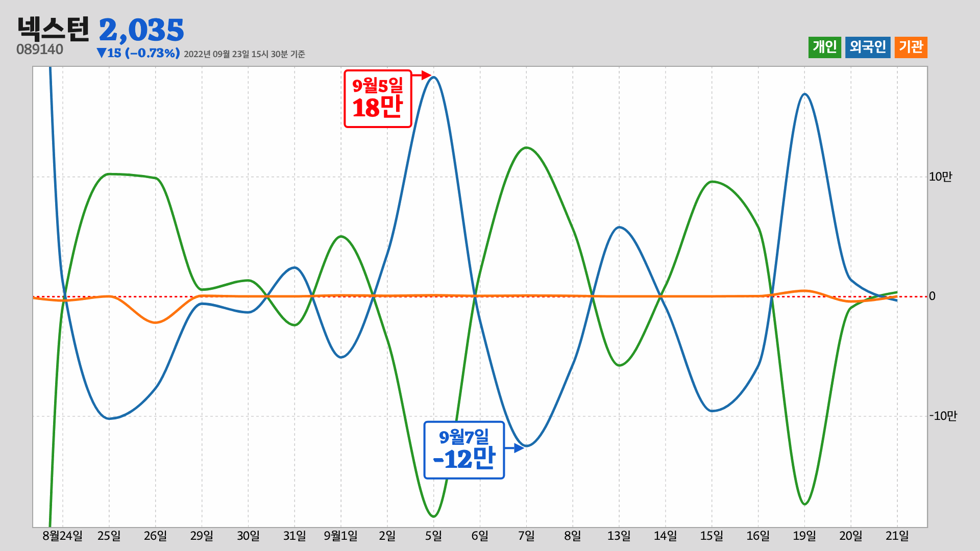Click the stock name 넥스턴

(53, 29)
